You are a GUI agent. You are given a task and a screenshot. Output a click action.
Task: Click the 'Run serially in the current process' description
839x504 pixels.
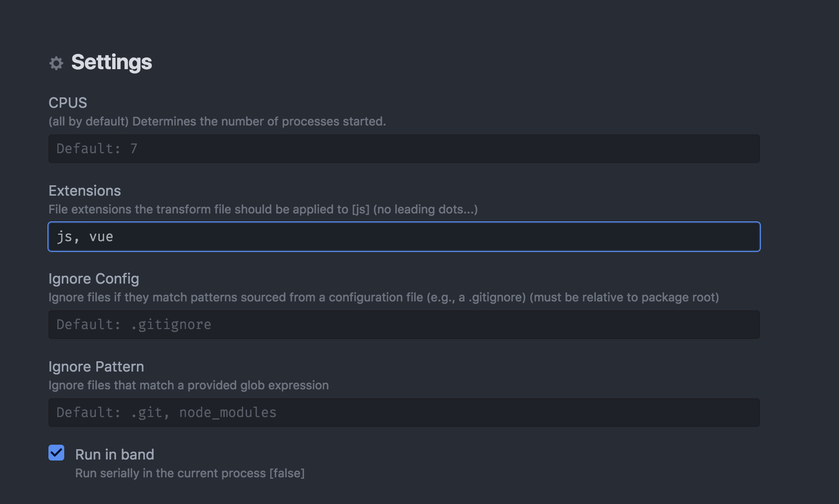click(190, 473)
